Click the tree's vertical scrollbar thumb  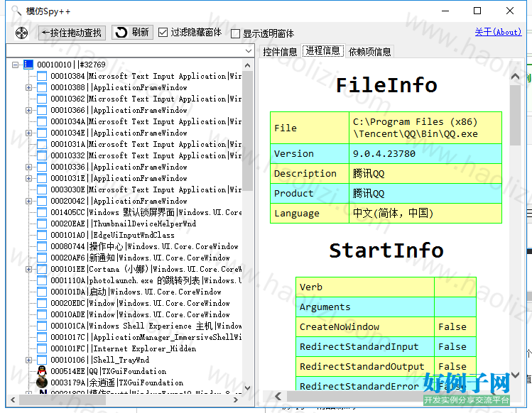248,131
